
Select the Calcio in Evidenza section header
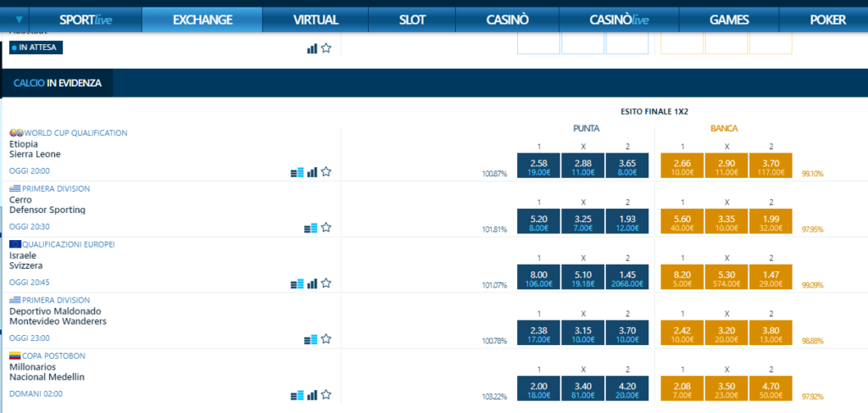point(58,83)
